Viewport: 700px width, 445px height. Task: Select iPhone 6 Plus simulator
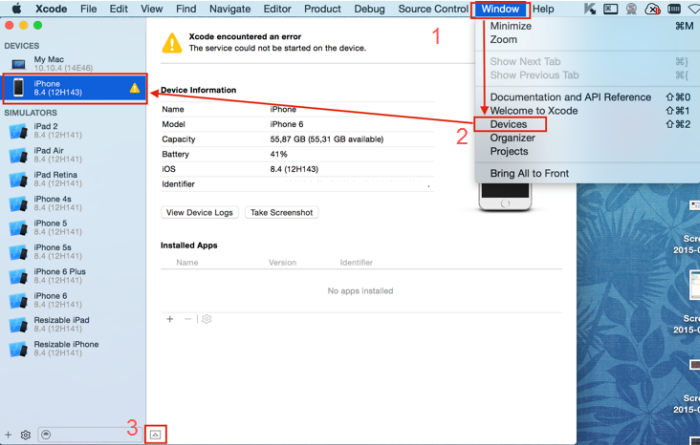point(73,275)
